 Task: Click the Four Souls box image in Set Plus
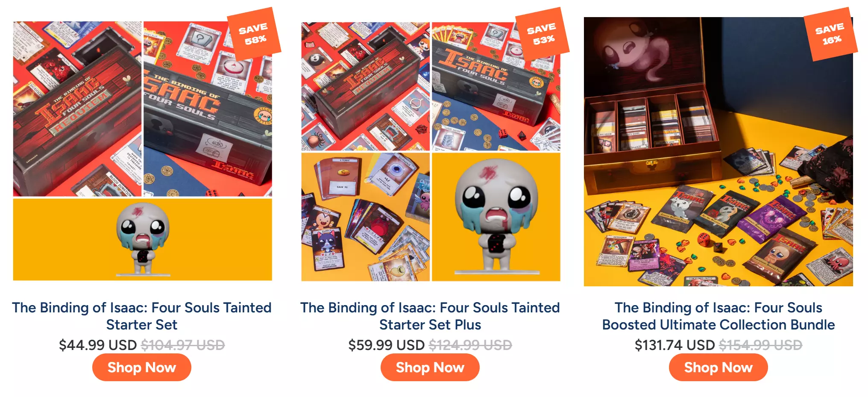(496, 86)
